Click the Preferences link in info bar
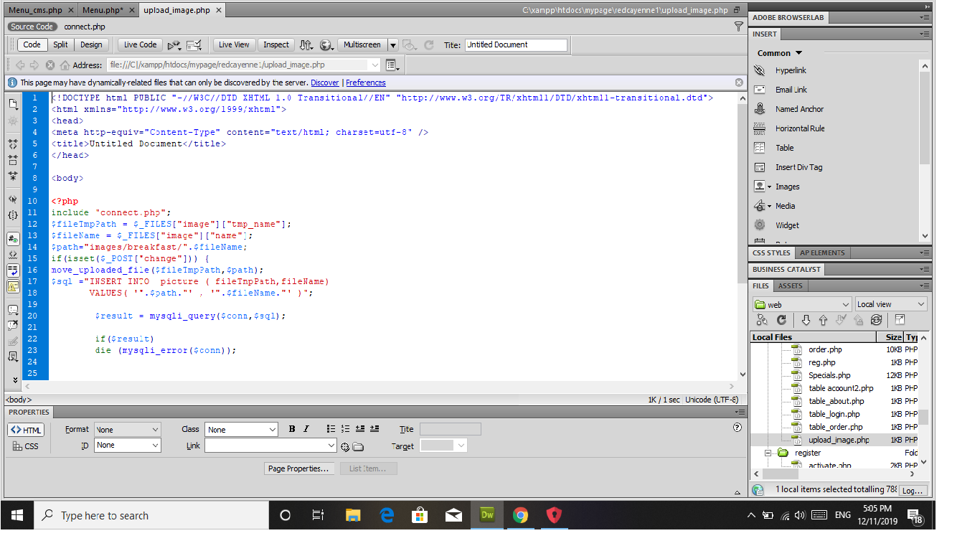 pyautogui.click(x=366, y=83)
